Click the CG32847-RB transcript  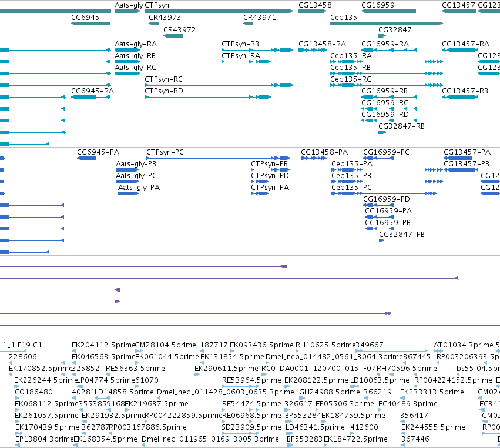click(382, 132)
